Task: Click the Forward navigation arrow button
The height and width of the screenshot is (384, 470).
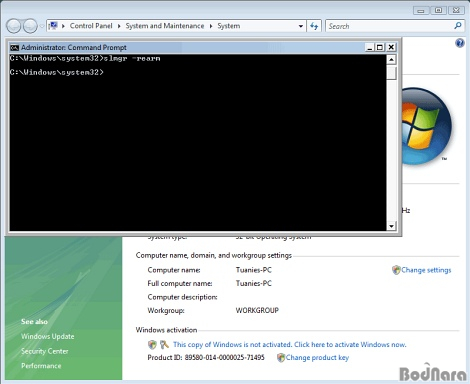Action: [30, 26]
